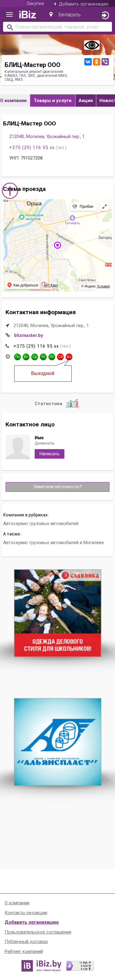Open the Славянка school clothing banner
The width and height of the screenshot is (115, 980).
pyautogui.click(x=58, y=613)
